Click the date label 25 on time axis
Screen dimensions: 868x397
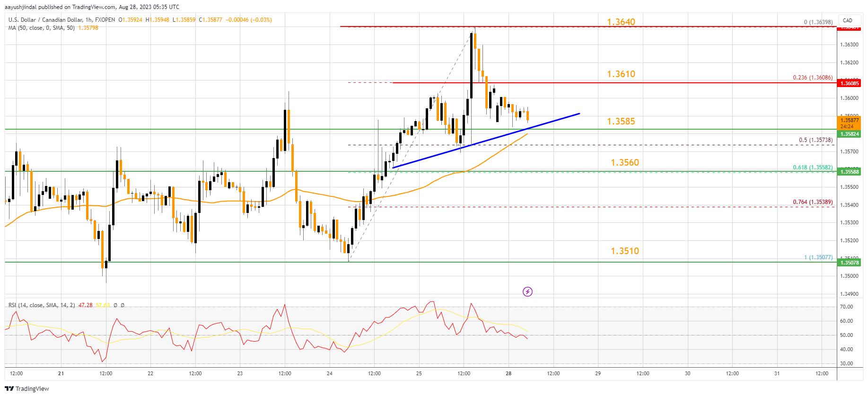pyautogui.click(x=419, y=373)
